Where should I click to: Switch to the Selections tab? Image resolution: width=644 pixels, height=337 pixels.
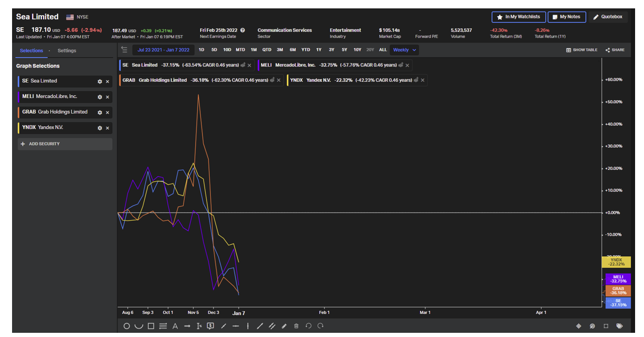31,51
